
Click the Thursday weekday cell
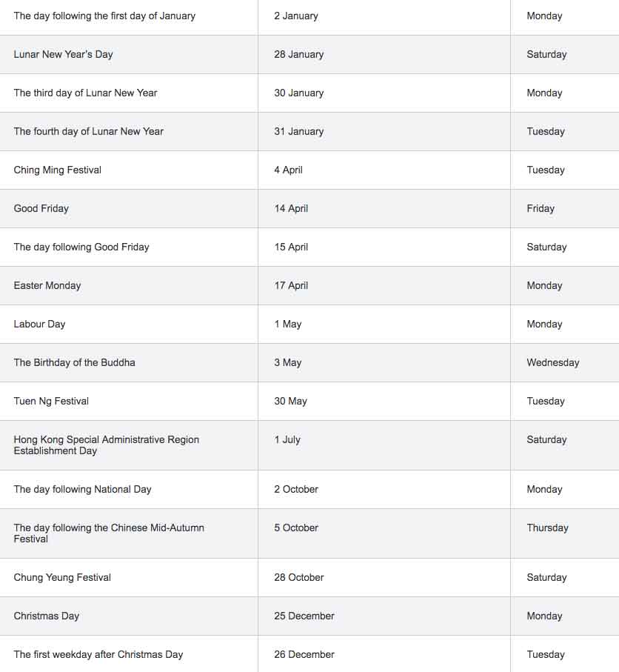tap(548, 528)
